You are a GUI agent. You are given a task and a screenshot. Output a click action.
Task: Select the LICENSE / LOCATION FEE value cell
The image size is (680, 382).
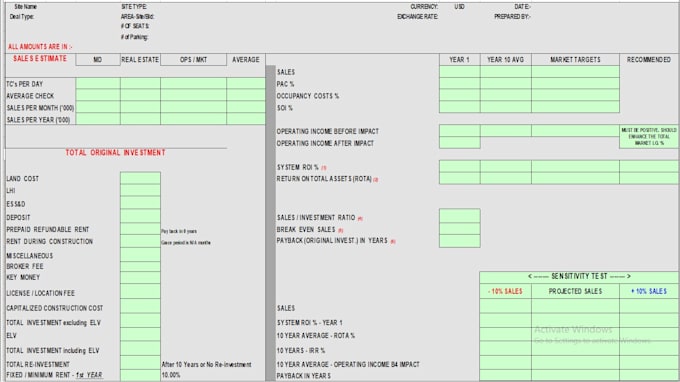140,291
